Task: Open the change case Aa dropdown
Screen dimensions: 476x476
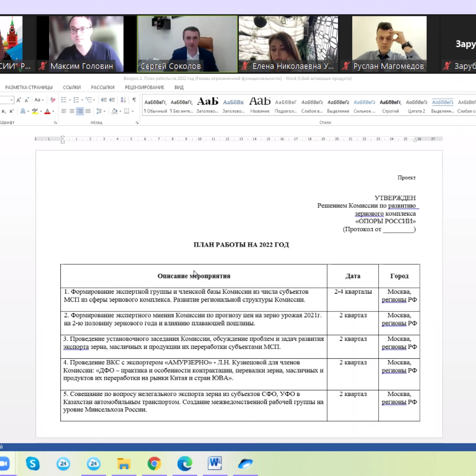Action: (x=39, y=100)
